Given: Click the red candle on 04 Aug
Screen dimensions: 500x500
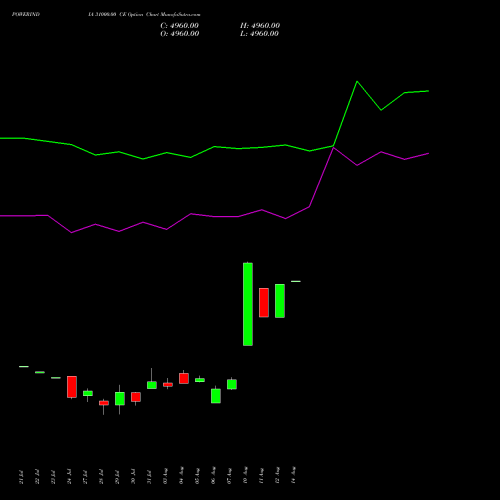Looking at the screenshot, I should 184,378.
